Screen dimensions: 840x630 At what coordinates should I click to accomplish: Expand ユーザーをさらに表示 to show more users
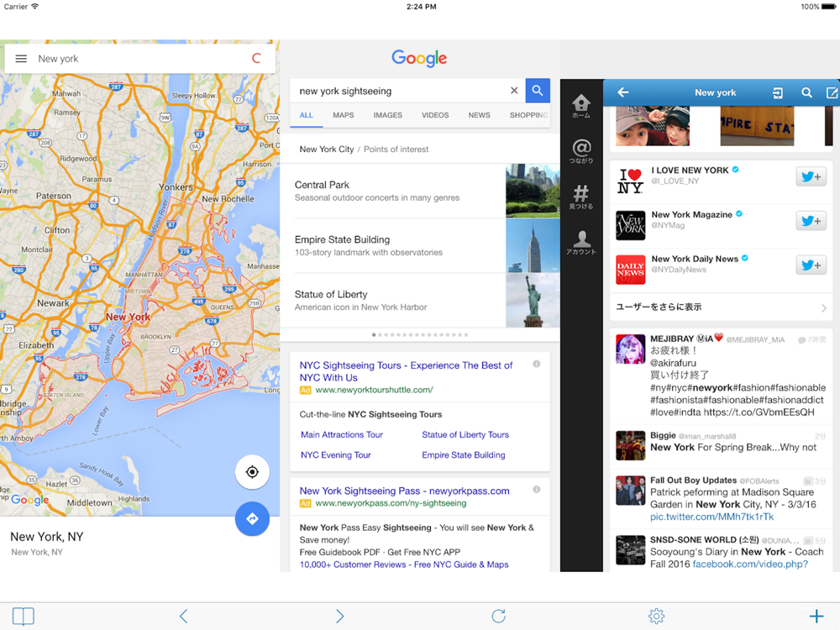tap(722, 307)
